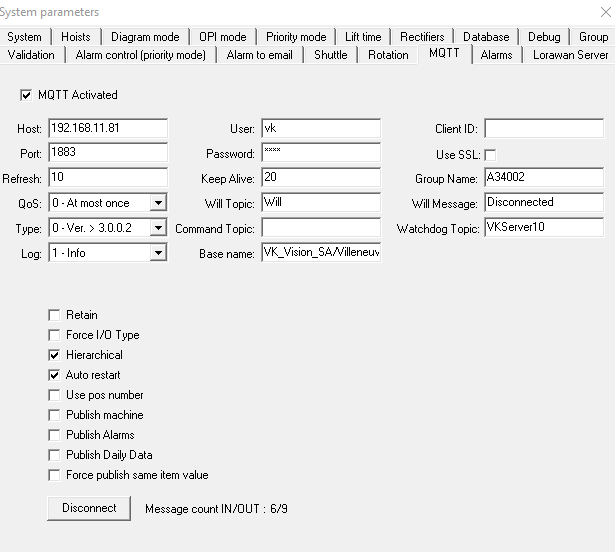Click the Watchdog Topic field
Viewport: 615px width, 552px height.
543,228
